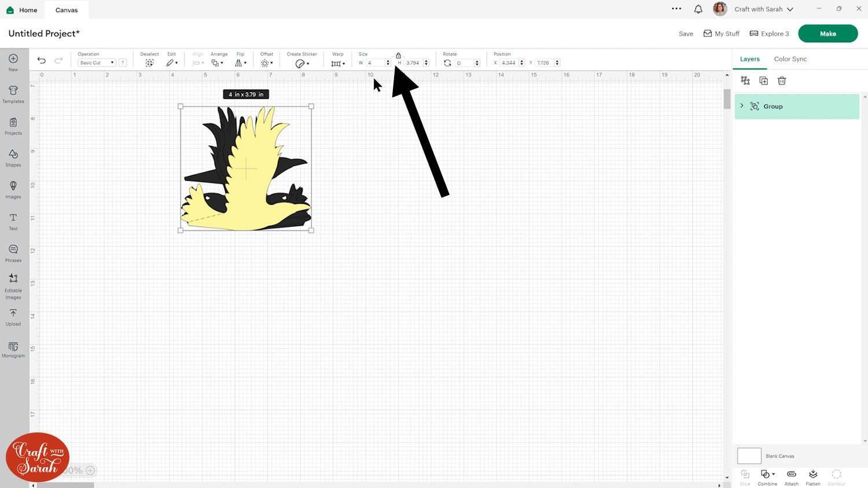The height and width of the screenshot is (488, 868).
Task: Open the three-dots more menu
Action: point(676,9)
